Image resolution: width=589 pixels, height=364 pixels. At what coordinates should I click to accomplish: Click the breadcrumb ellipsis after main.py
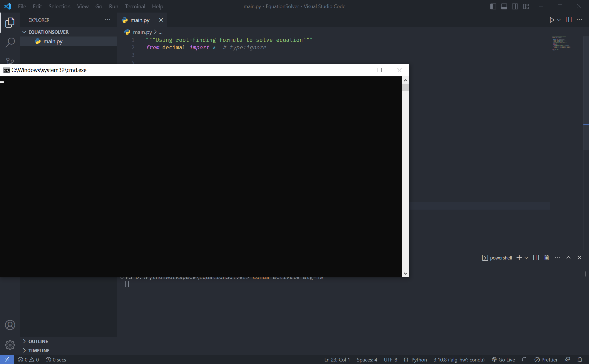click(160, 32)
